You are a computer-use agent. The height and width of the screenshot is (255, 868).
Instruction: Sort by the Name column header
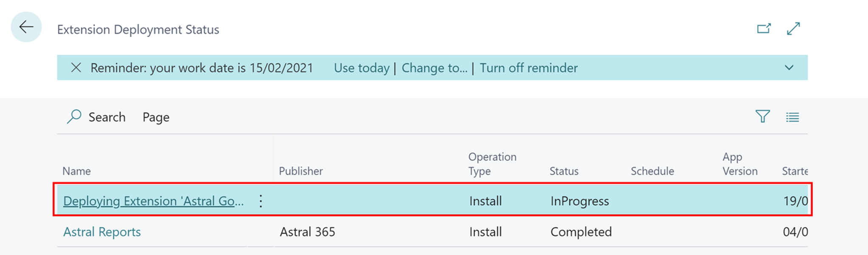76,171
